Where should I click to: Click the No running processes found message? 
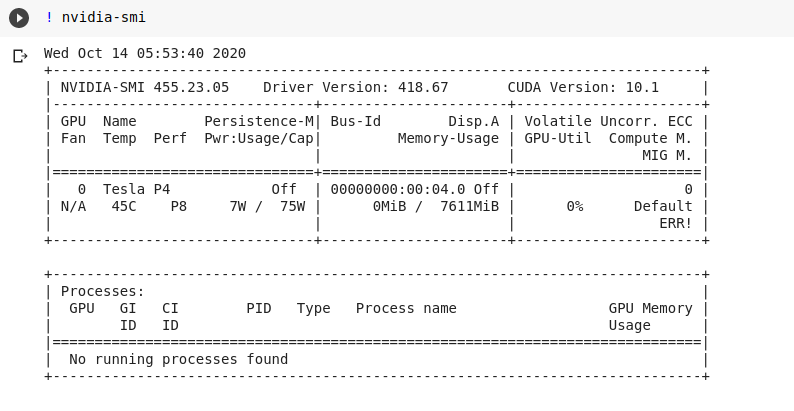(x=178, y=359)
